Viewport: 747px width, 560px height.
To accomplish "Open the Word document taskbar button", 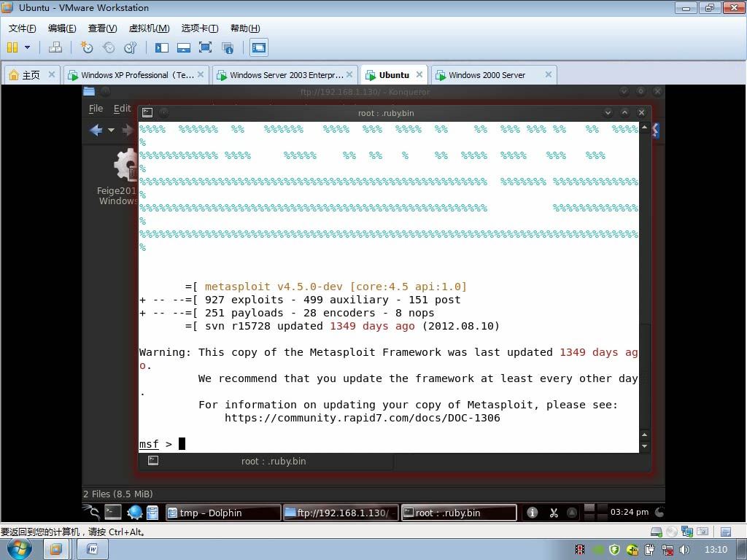I will click(93, 550).
